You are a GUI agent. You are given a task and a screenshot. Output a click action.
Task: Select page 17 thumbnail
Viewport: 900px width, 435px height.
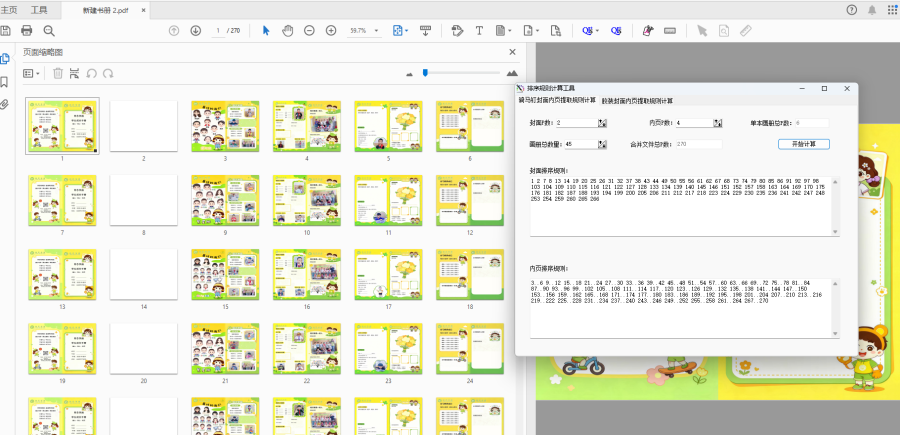389,274
